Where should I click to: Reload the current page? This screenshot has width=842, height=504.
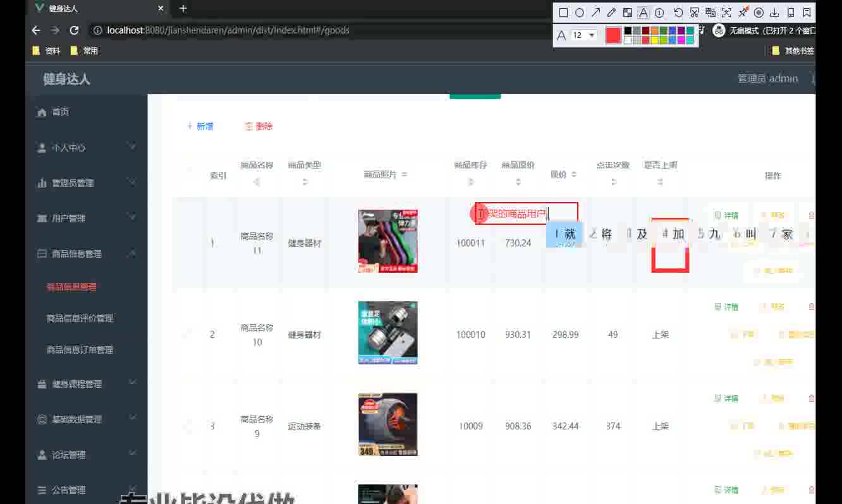[74, 30]
